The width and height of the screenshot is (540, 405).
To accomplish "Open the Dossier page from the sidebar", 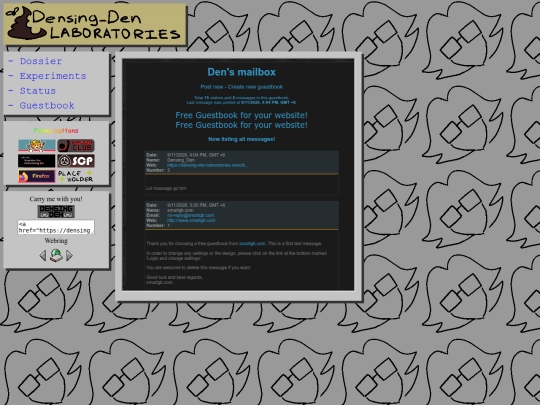I will 41,61.
